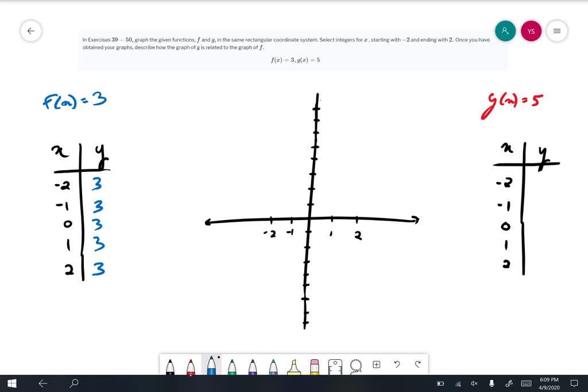The width and height of the screenshot is (588, 392).
Task: Click the insert/add page icon
Action: pyautogui.click(x=376, y=364)
